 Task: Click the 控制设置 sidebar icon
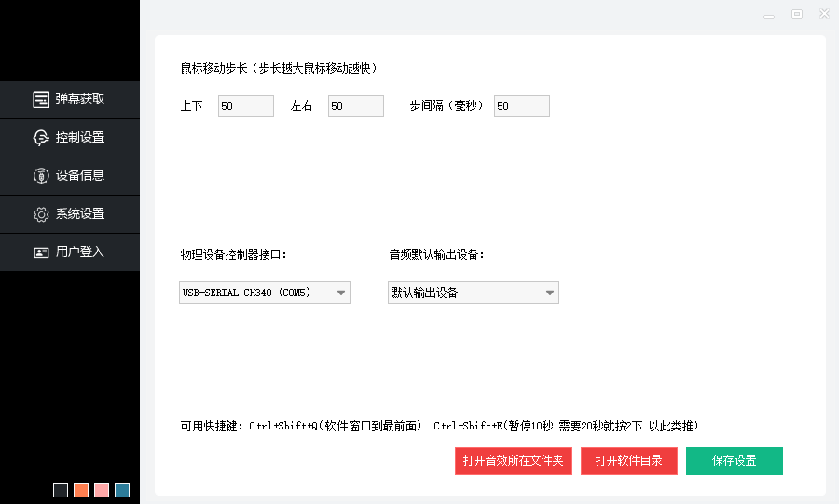41,138
